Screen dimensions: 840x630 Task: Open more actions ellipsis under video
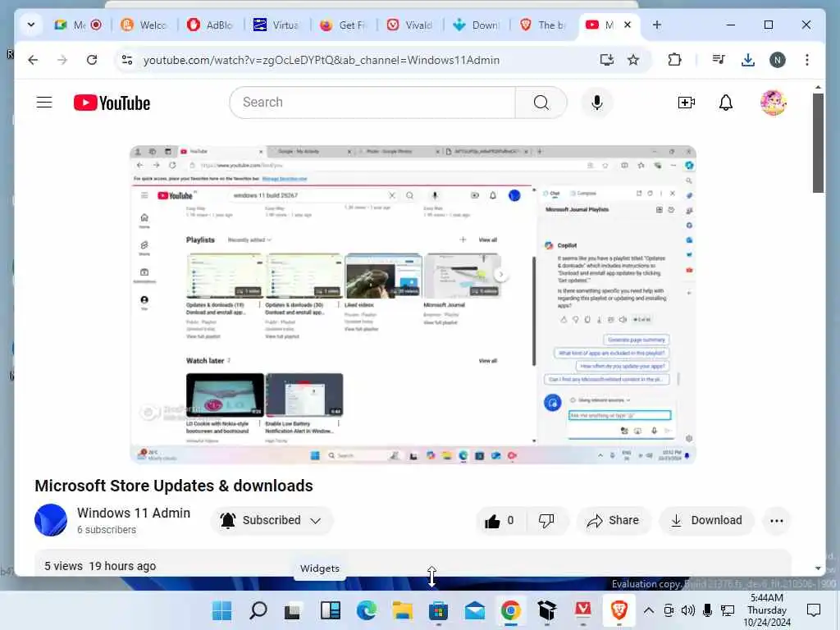[x=776, y=521]
